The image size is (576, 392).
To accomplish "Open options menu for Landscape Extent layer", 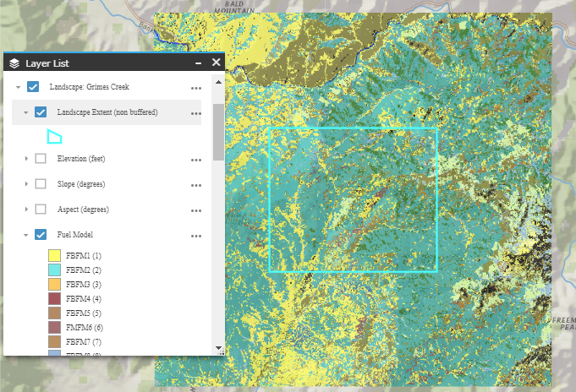I will 196,112.
